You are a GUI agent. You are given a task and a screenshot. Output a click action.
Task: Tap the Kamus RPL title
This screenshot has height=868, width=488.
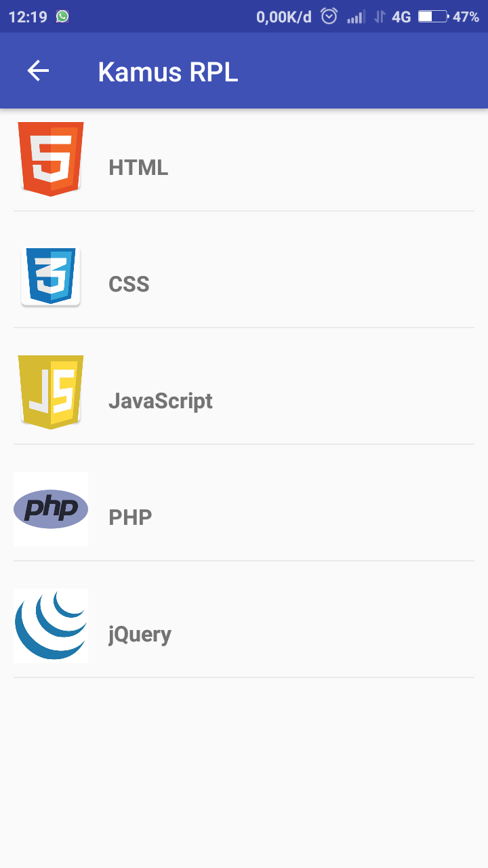[168, 72]
